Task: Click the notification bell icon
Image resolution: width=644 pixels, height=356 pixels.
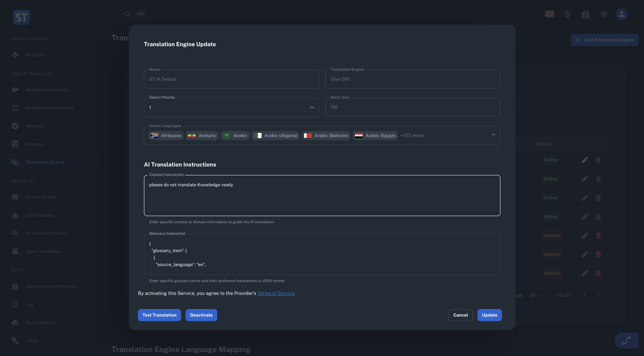Action: (567, 14)
